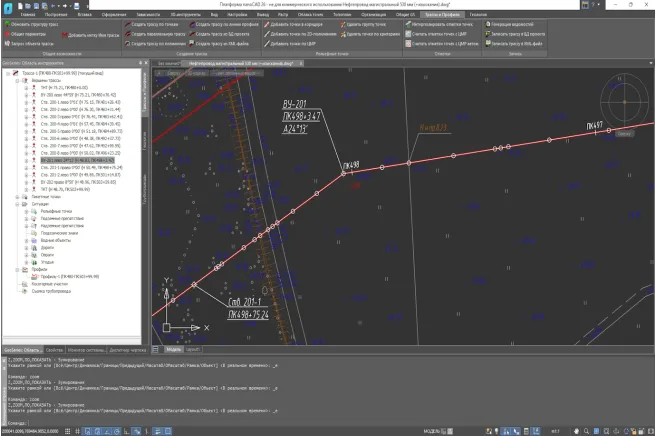
Task: Collapse the Ситуация tree branch
Action: 15,206
